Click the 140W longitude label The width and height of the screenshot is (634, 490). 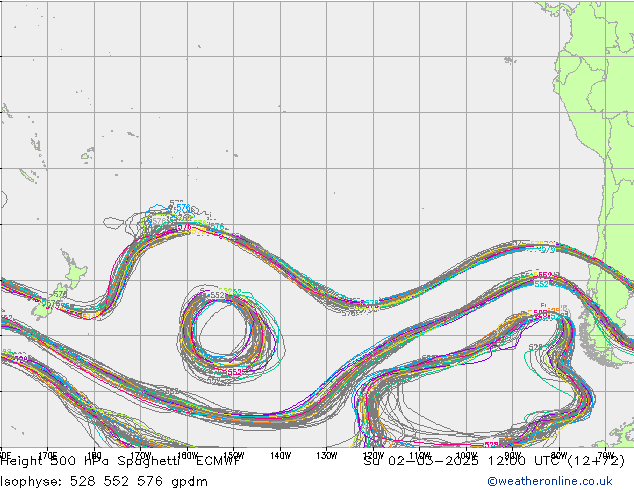tap(280, 455)
